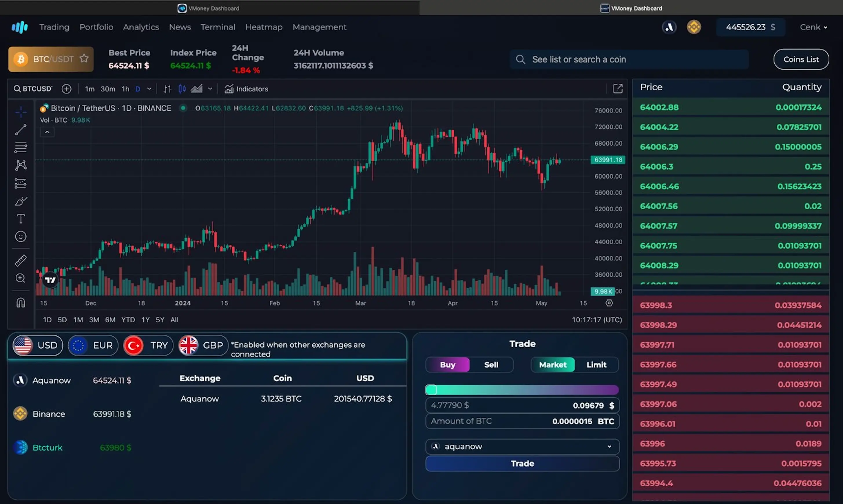Click the Btcturk exchange logo icon

click(x=20, y=447)
